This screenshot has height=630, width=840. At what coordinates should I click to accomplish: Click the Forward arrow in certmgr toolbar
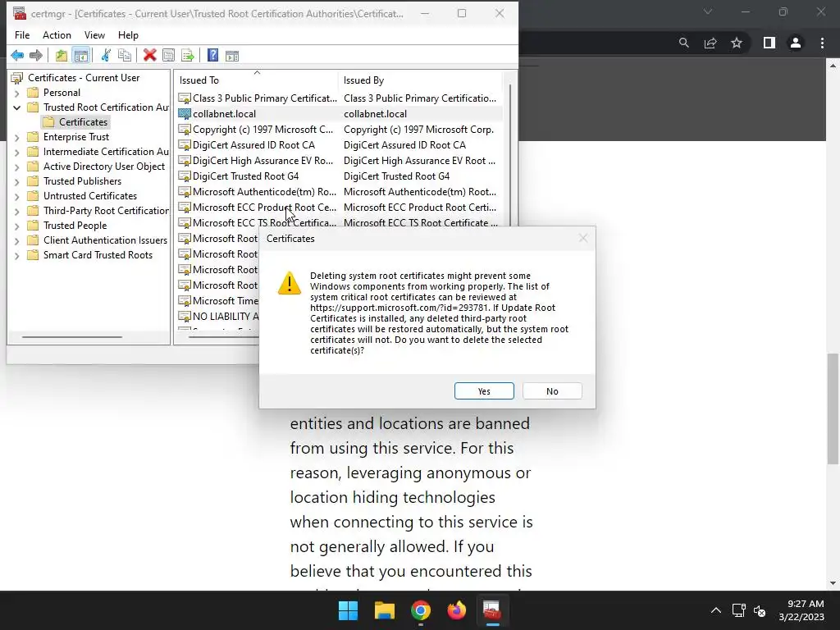(36, 55)
